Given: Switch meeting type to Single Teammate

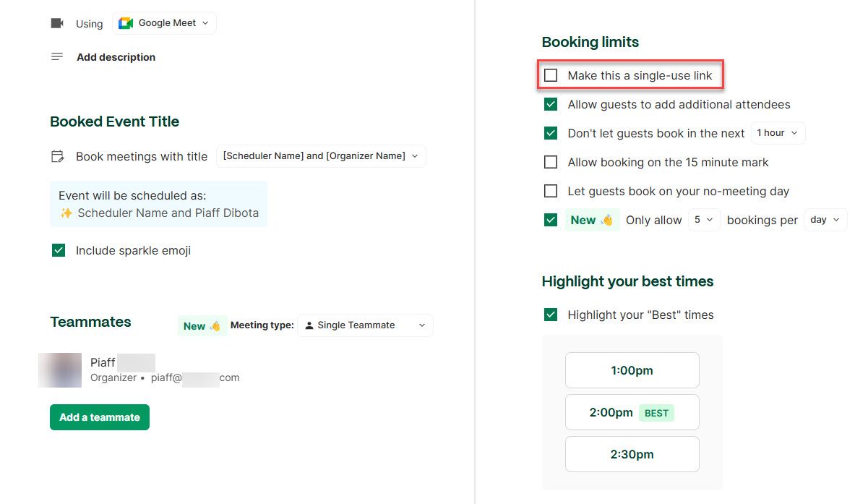Looking at the screenshot, I should click(365, 325).
